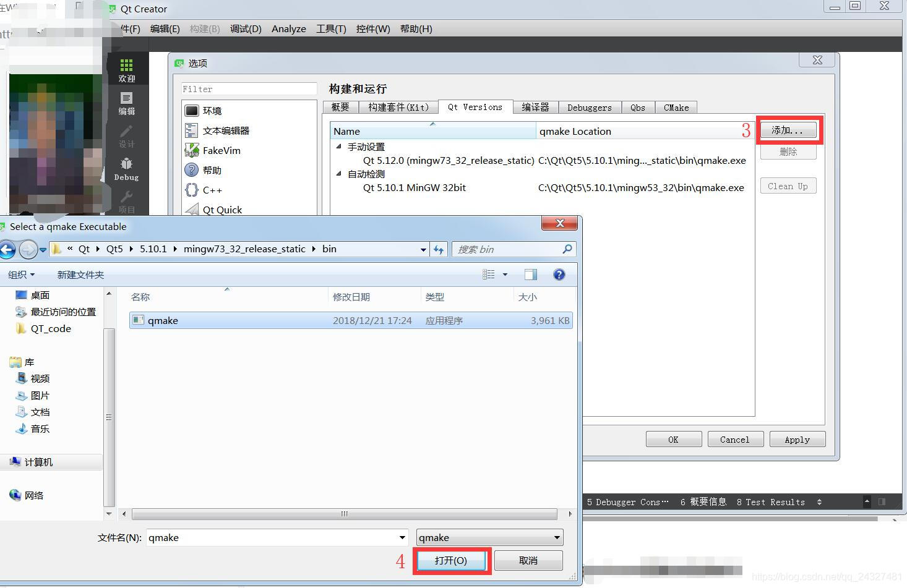907x588 pixels.
Task: Click the search magnifier in 搜索 bin box
Action: 567,249
